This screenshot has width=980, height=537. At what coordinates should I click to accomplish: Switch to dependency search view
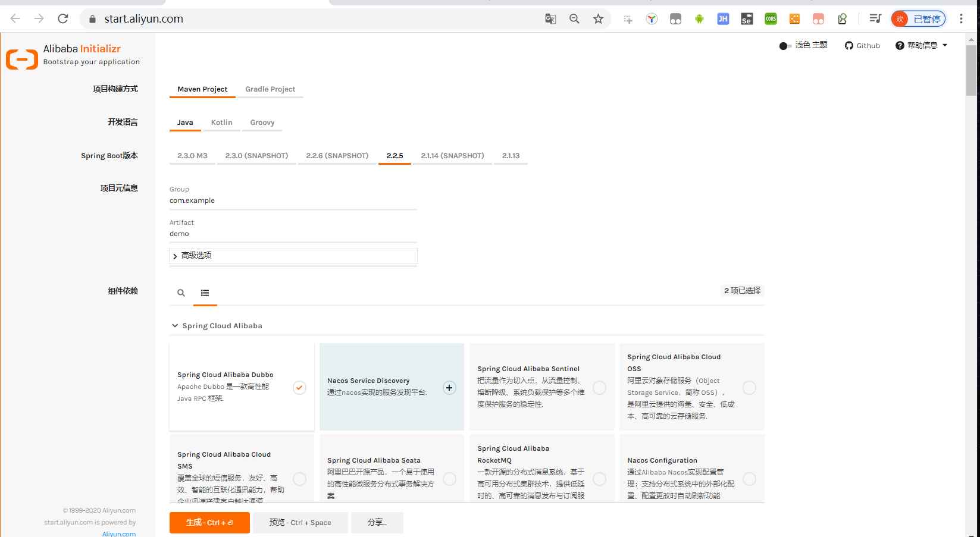181,293
